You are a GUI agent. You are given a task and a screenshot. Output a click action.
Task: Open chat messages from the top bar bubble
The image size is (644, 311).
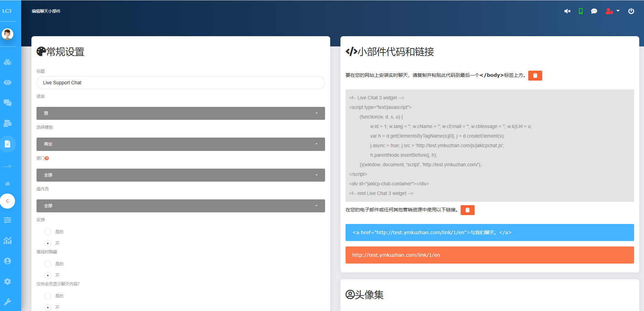pos(594,11)
